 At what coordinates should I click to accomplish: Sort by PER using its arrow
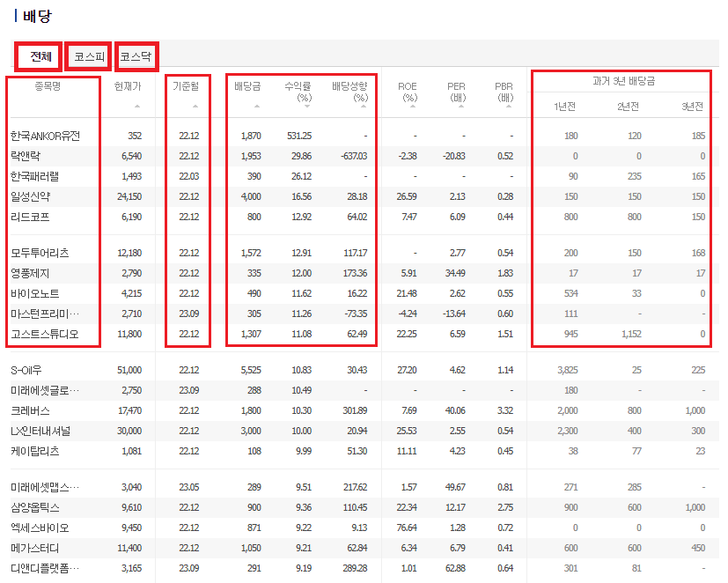[x=461, y=107]
